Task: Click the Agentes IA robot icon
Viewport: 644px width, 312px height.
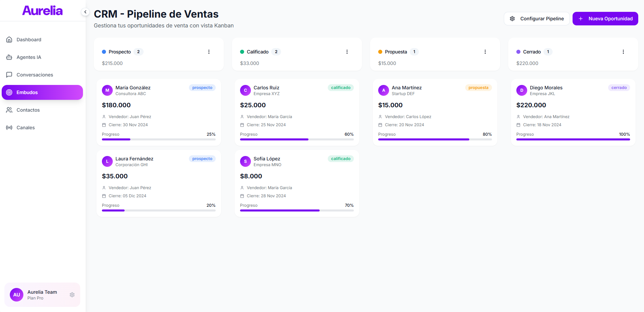Action: coord(9,57)
